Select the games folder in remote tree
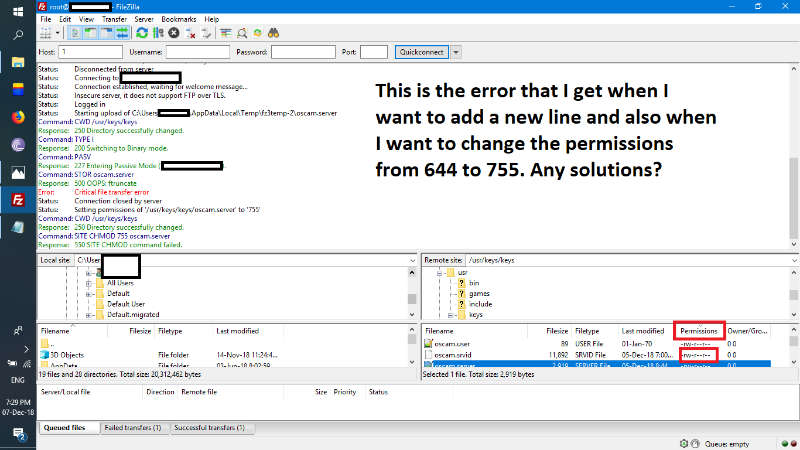The image size is (800, 450). pyautogui.click(x=479, y=294)
